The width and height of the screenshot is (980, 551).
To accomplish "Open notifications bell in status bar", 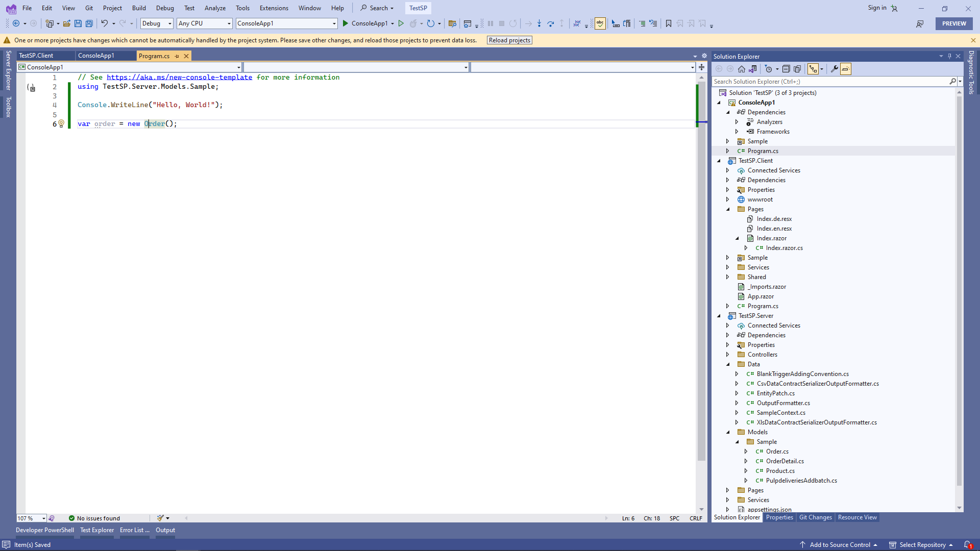I will tap(967, 545).
